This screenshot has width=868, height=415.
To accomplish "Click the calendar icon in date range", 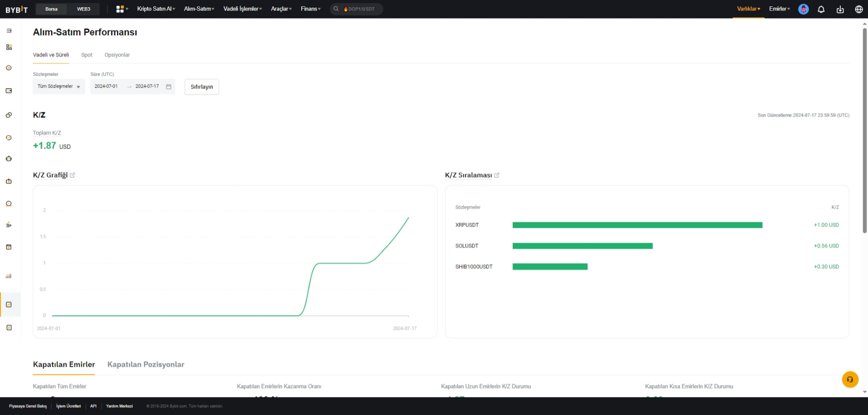I will tap(168, 87).
